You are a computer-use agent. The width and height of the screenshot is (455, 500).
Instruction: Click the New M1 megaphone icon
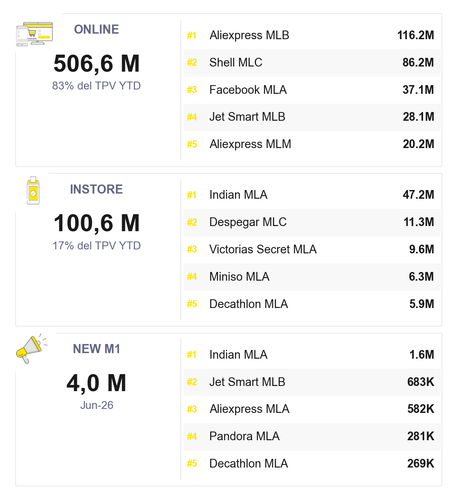tap(31, 349)
